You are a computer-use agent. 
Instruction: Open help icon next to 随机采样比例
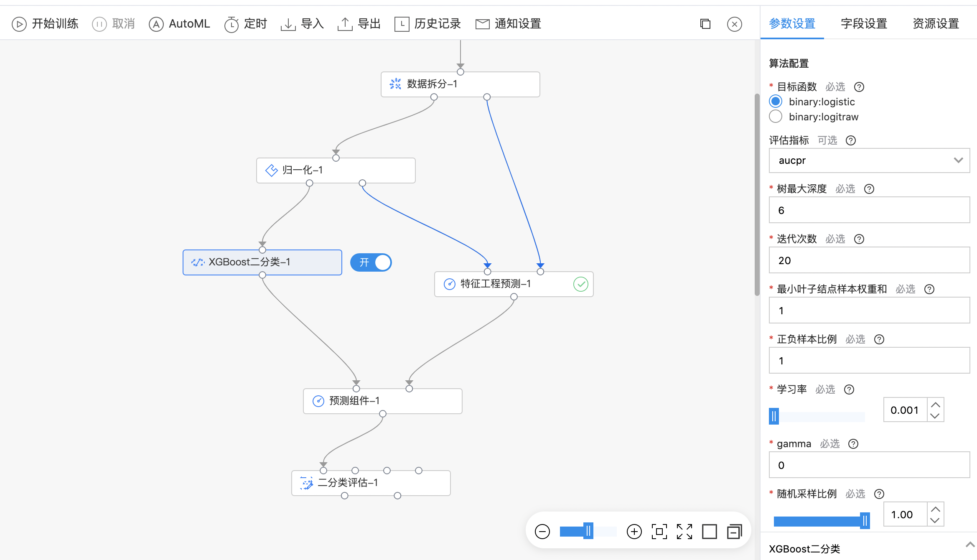click(x=879, y=494)
